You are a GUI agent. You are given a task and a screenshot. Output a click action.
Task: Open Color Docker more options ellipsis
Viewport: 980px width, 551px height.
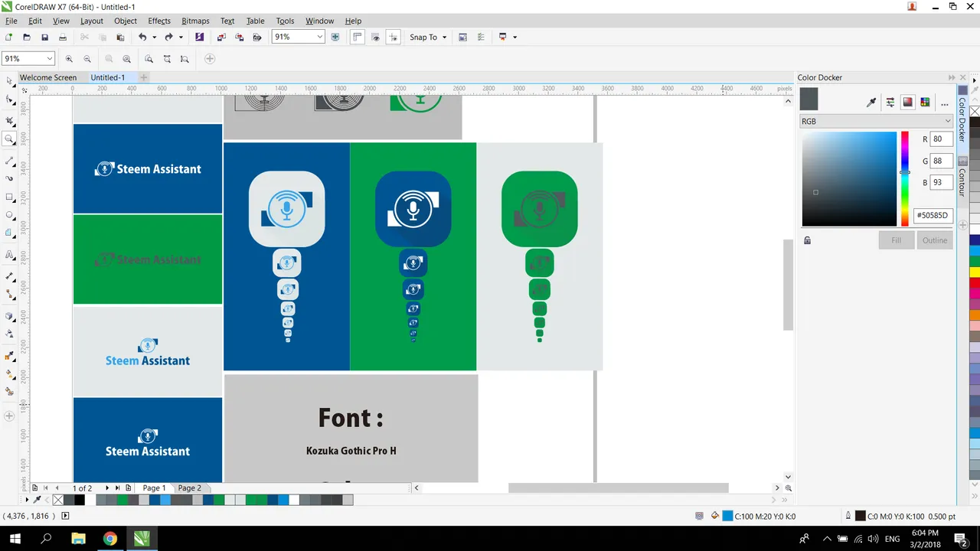(x=944, y=103)
